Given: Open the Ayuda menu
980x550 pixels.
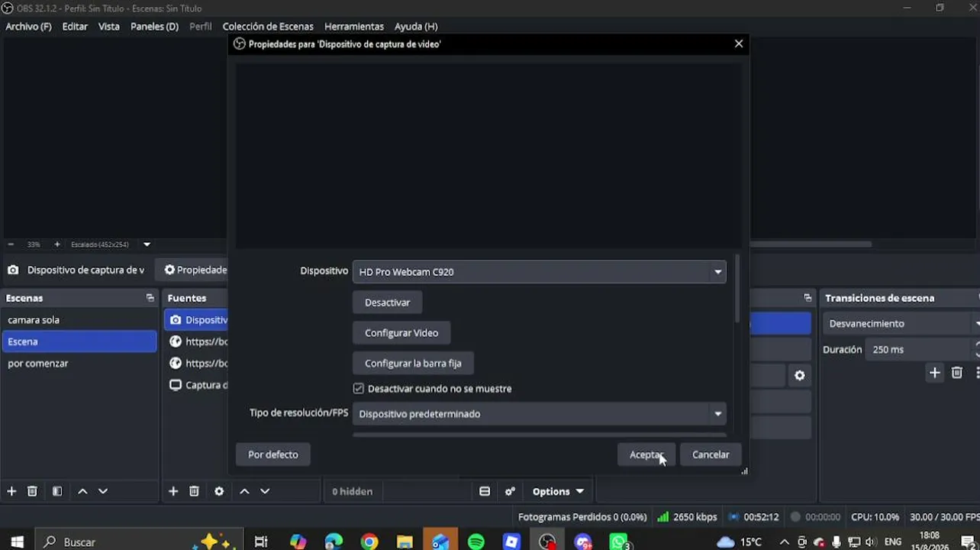Looking at the screenshot, I should click(416, 26).
